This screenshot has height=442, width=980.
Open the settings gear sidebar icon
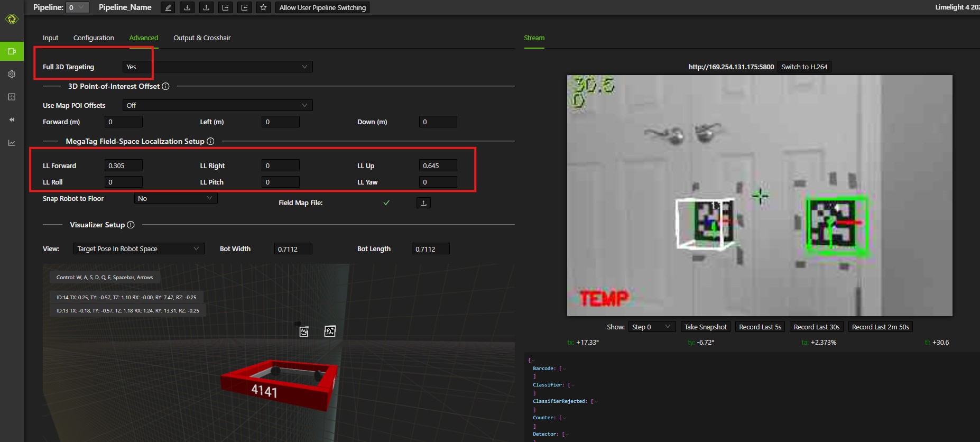(12, 74)
